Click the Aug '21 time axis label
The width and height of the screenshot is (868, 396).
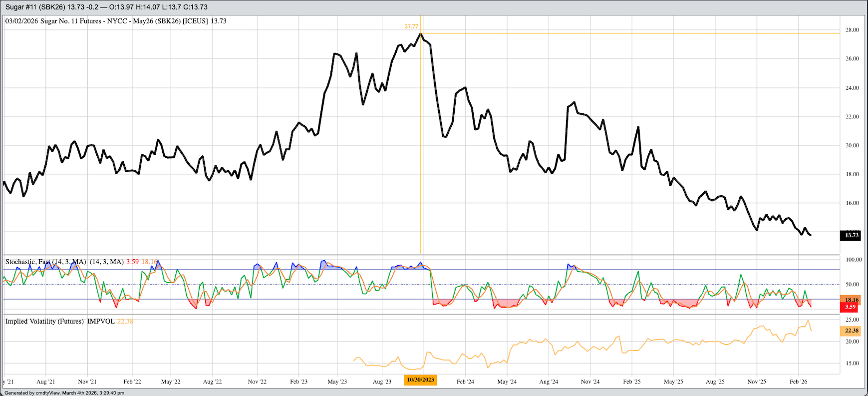pos(45,382)
